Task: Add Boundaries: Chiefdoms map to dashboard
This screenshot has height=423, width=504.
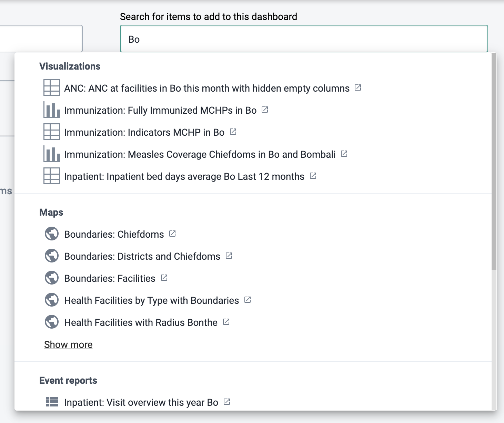Action: click(x=114, y=234)
